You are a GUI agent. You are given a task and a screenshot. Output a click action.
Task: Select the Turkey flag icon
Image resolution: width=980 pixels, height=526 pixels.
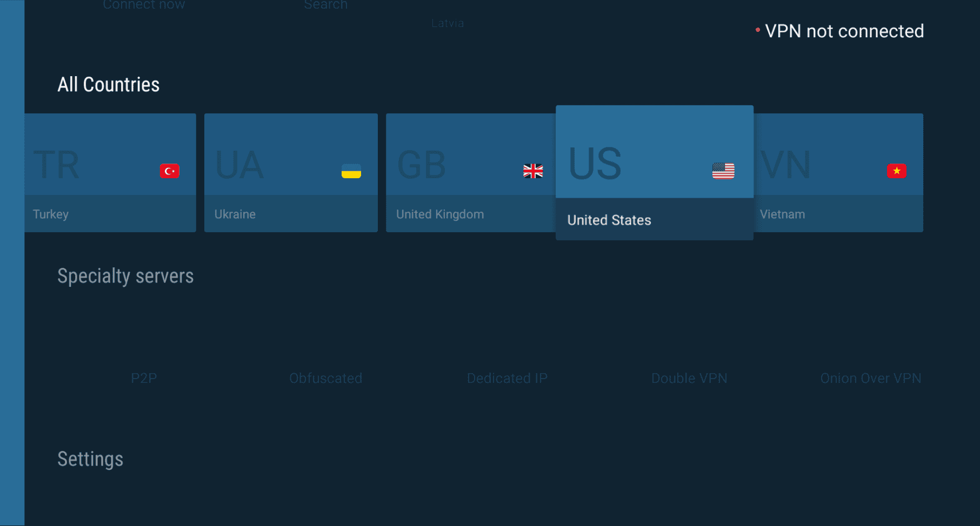(169, 171)
